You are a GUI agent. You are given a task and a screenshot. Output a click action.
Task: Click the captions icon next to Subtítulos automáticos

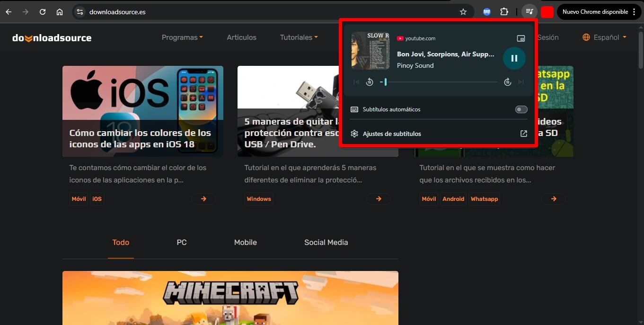[x=354, y=109]
